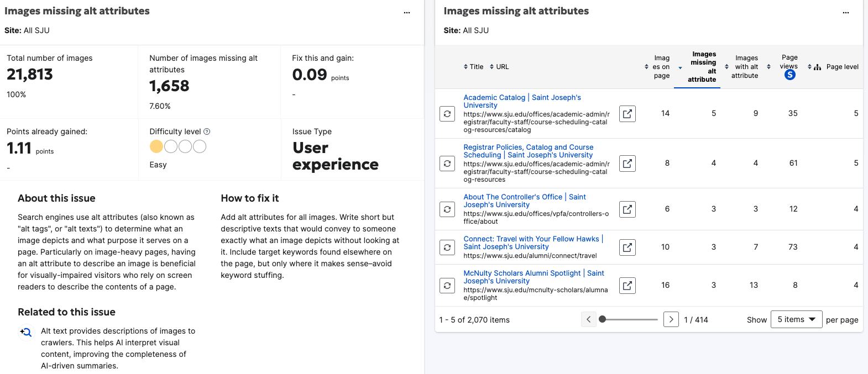Sort table by Title
868x374 pixels.
(x=473, y=67)
